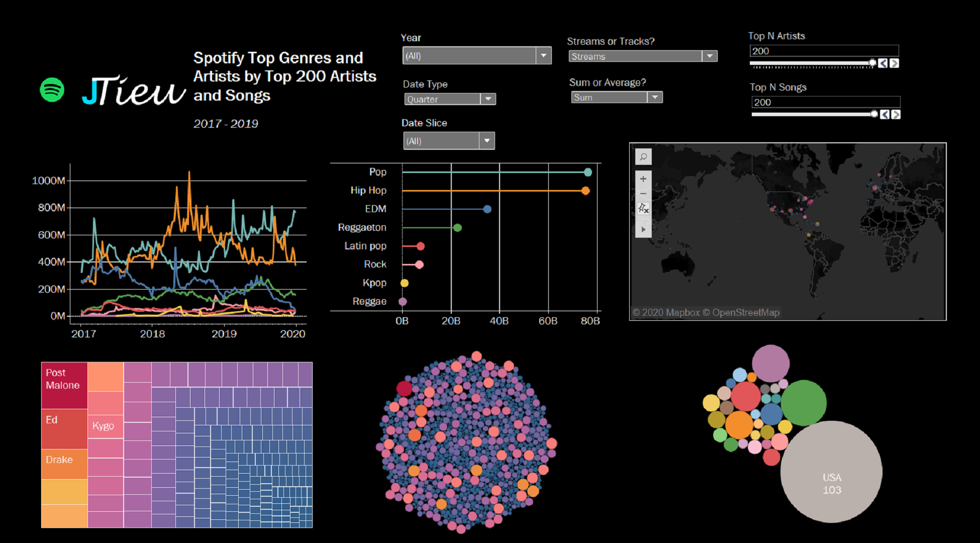Viewport: 980px width, 543px height.
Task: Select the Drake treemap tile
Action: click(x=64, y=464)
